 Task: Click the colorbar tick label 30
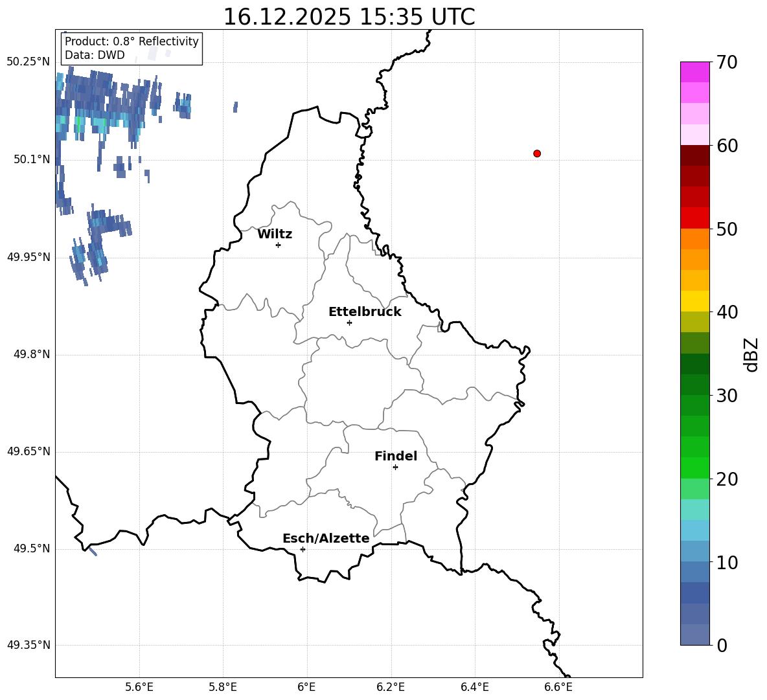(x=727, y=396)
